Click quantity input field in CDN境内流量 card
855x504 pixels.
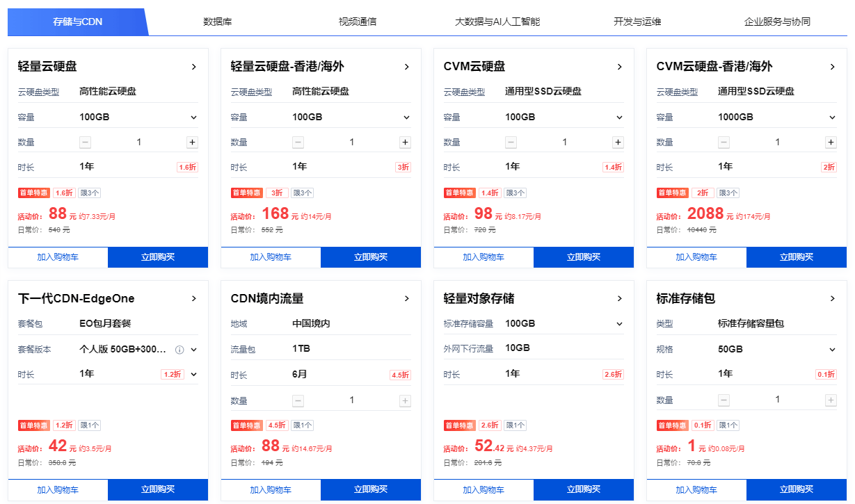(x=352, y=400)
